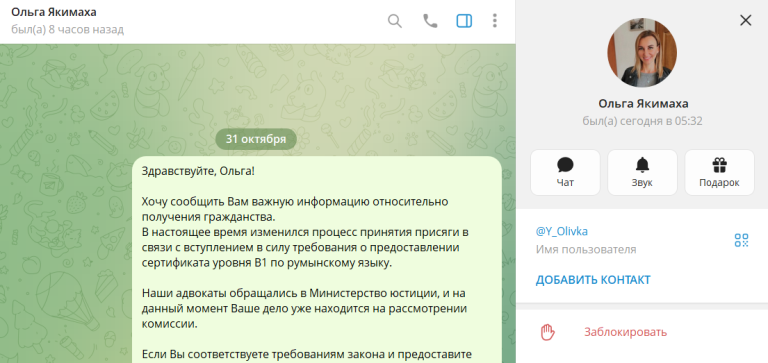
Task: Toggle the side info panel icon
Action: [464, 21]
